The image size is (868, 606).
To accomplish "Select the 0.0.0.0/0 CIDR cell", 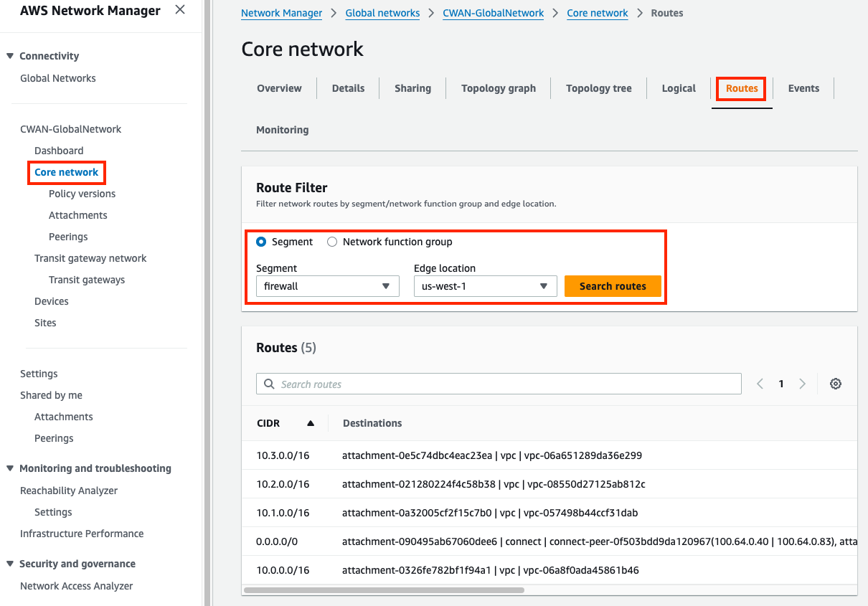I will pos(277,541).
